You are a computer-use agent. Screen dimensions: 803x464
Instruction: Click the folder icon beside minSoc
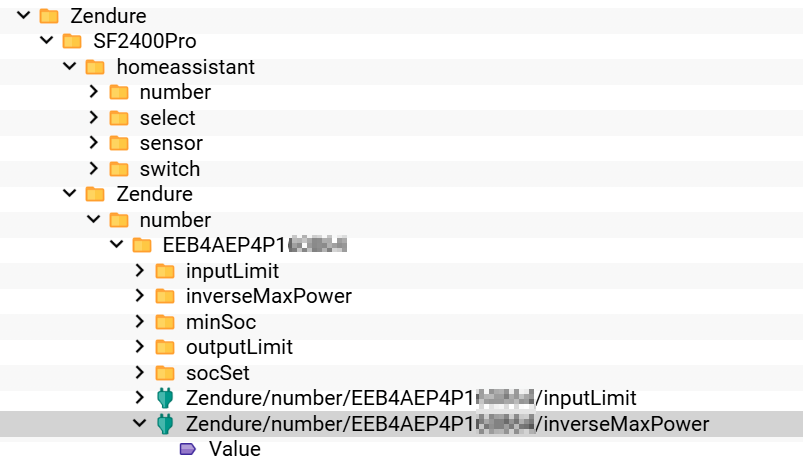click(165, 322)
